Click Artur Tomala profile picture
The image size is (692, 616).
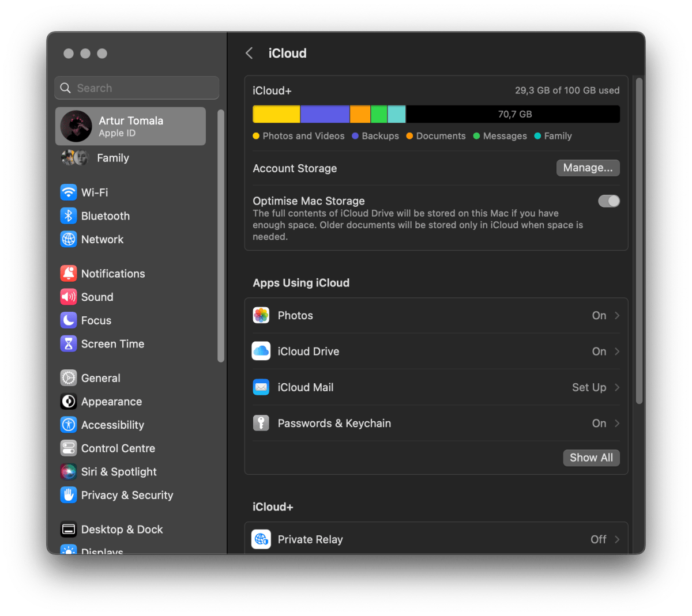coord(76,126)
